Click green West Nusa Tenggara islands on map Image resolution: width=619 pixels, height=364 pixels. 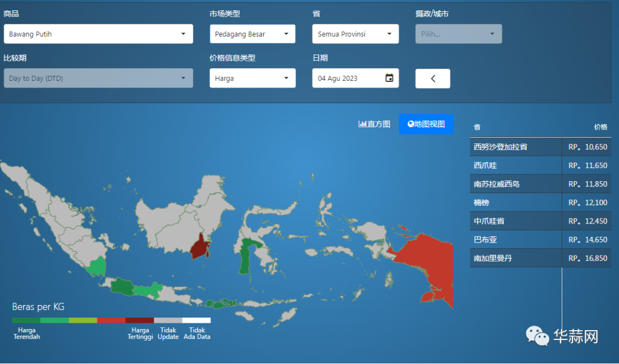pyautogui.click(x=220, y=304)
